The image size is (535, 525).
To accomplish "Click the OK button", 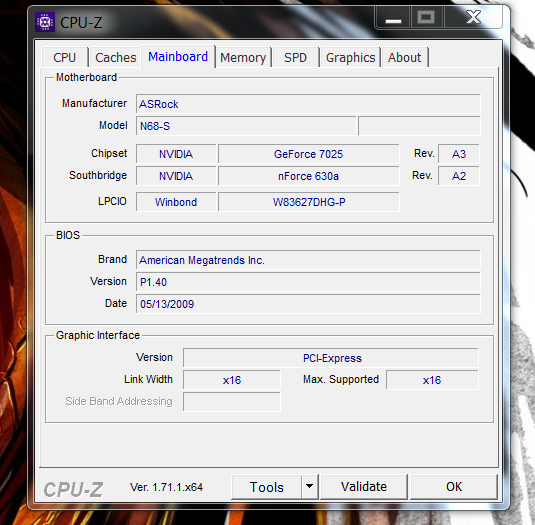I will coord(454,487).
